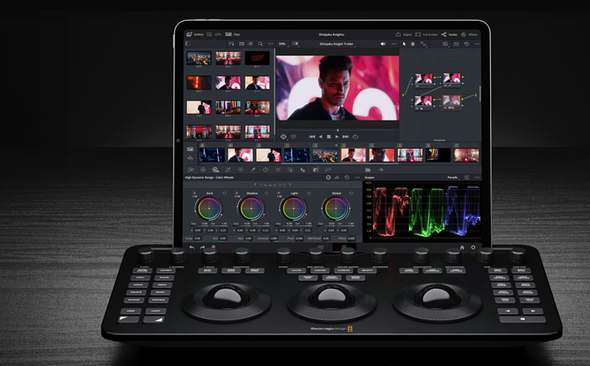Open the Sizing palette icon
Image resolution: width=590 pixels, height=366 pixels.
click(328, 170)
